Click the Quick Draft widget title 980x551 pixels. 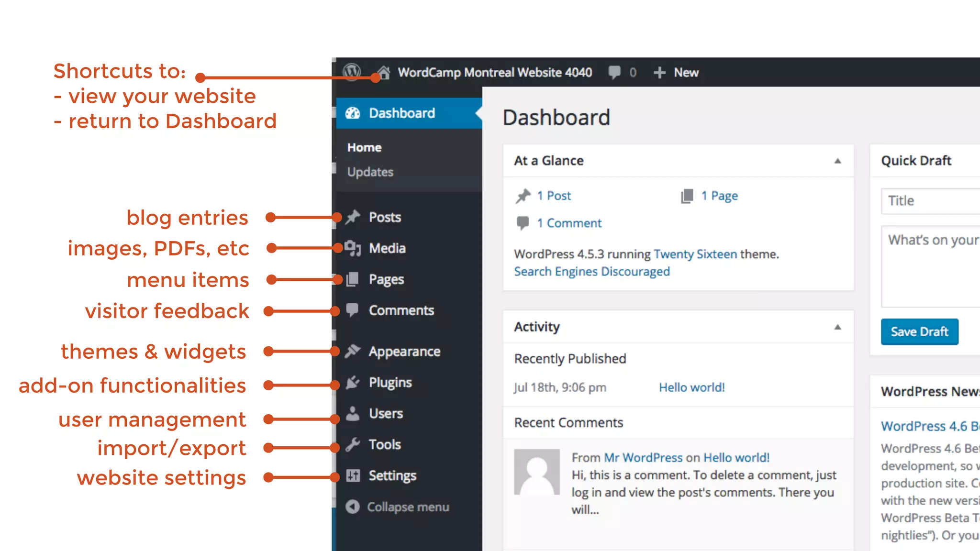click(916, 161)
